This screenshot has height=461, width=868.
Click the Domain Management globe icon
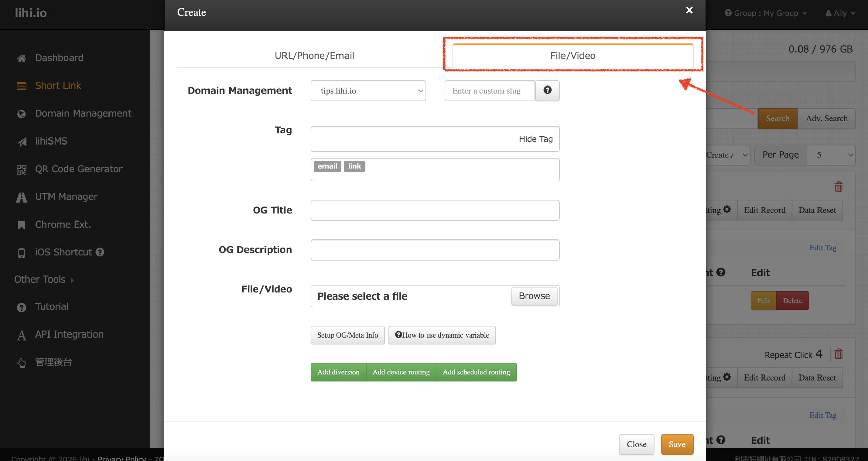click(x=21, y=114)
